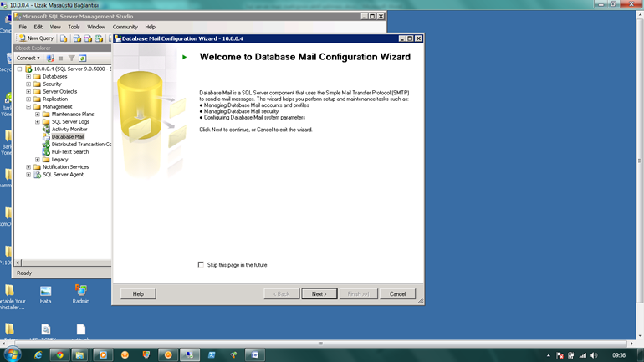Click the Action Center flag tray icon

coord(560,355)
